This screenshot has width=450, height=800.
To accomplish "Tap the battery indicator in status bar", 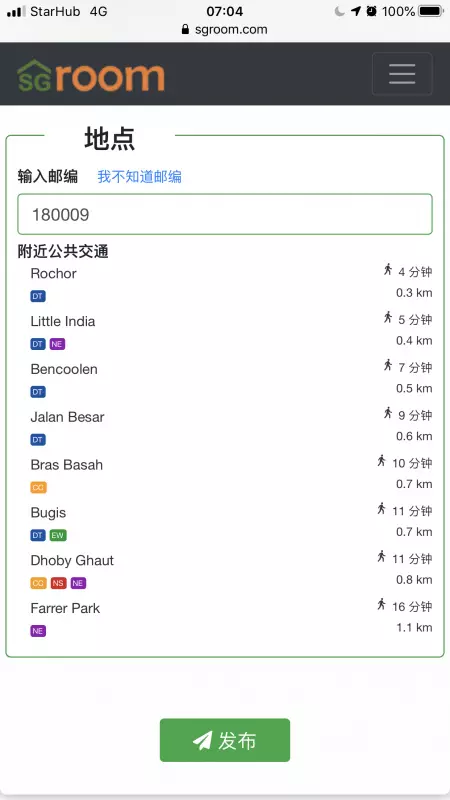I will pos(431,11).
